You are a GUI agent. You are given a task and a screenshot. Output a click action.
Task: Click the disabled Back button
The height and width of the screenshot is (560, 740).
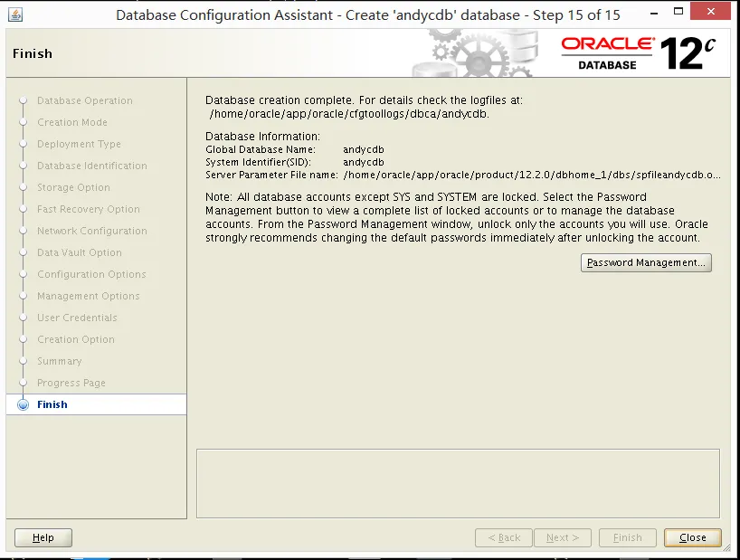pyautogui.click(x=504, y=537)
